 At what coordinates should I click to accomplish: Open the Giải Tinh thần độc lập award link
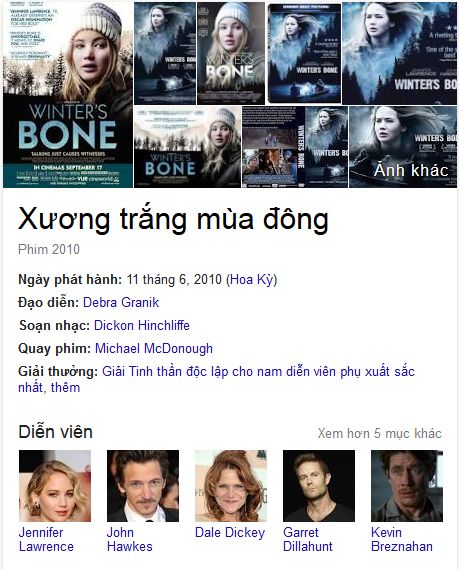(x=216, y=379)
